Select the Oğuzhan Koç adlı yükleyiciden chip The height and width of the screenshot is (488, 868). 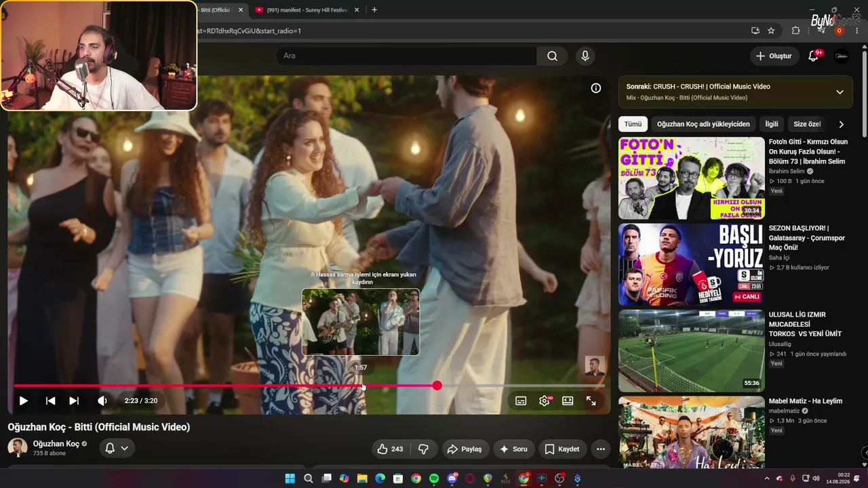703,124
